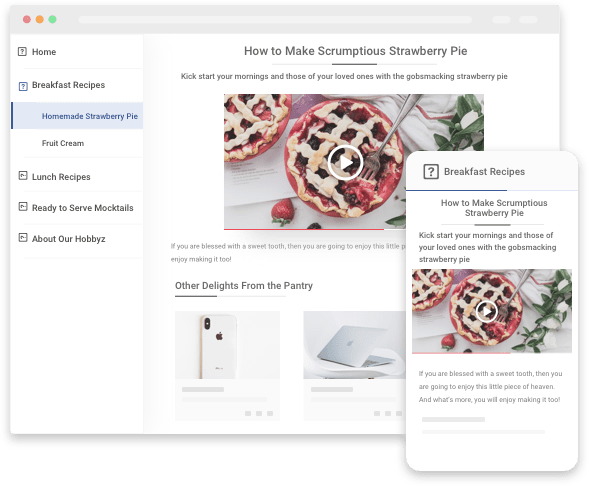Play the strawberry pie video on mobile
This screenshot has width=589, height=486.
486,312
